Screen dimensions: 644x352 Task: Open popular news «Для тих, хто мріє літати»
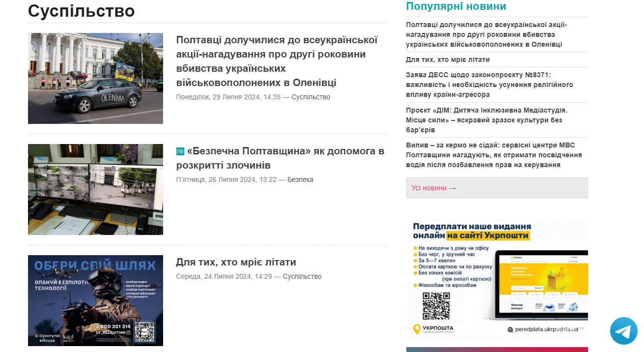448,59
